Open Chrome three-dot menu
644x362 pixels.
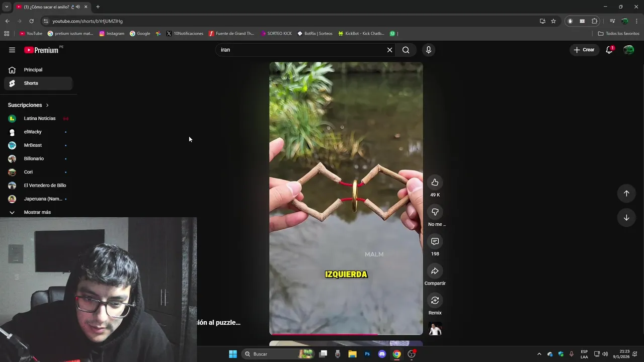click(x=637, y=21)
